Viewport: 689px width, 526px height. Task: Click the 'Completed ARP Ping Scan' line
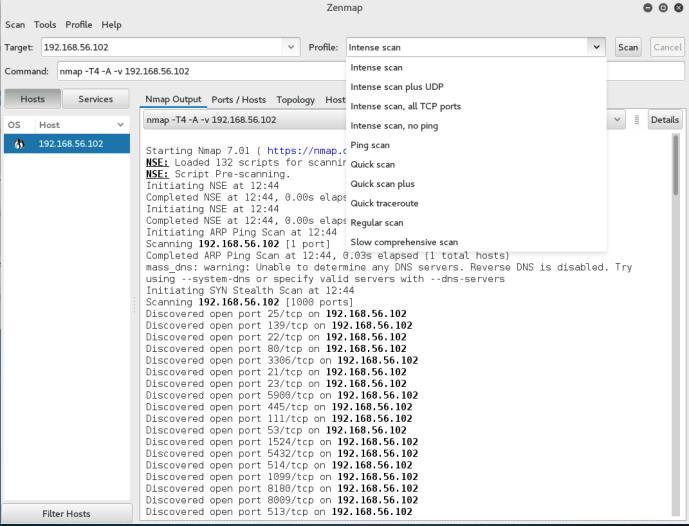point(327,255)
